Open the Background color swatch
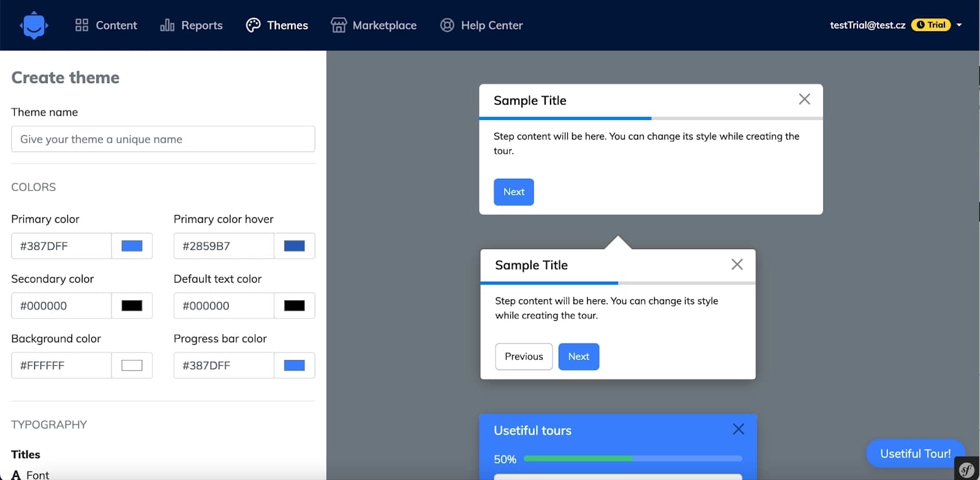Viewport: 980px width, 480px height. click(132, 366)
